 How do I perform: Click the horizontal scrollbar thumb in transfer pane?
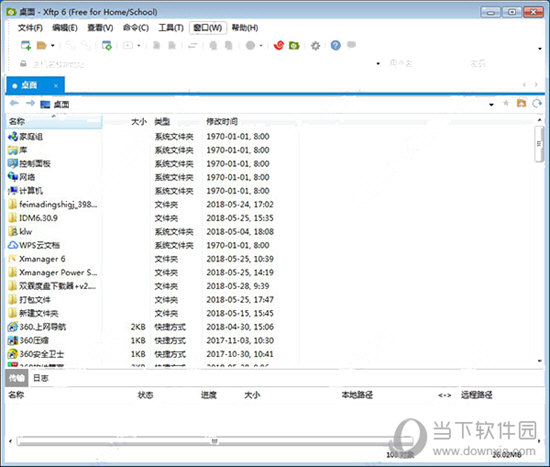point(215,441)
